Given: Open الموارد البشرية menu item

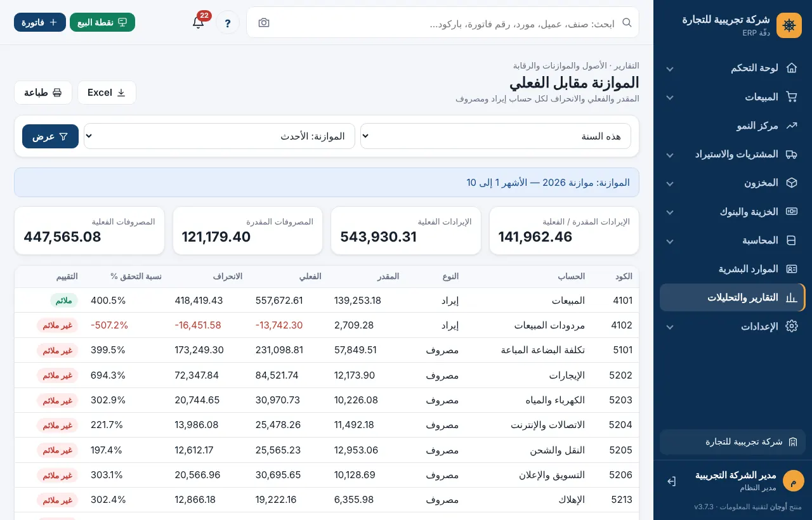Looking at the screenshot, I should (732, 269).
